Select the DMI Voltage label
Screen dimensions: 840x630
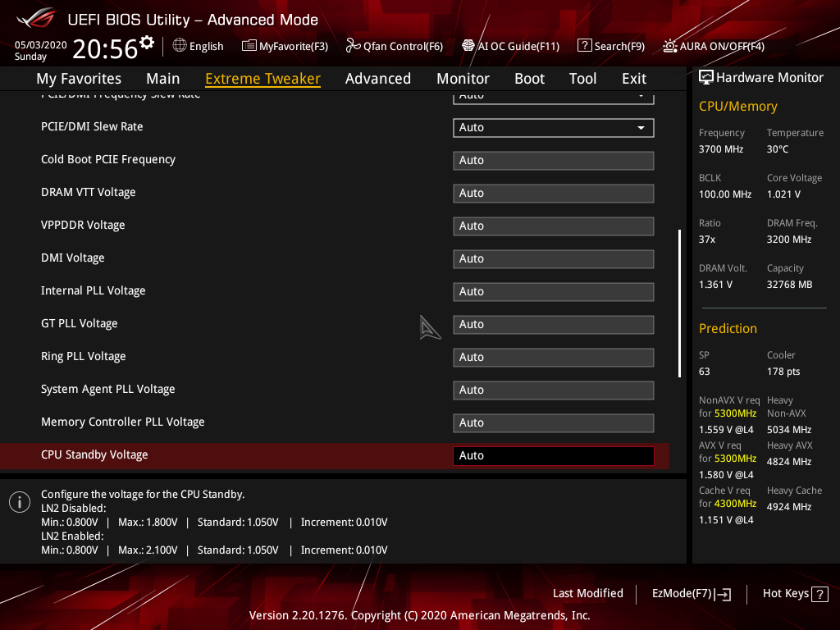(x=73, y=258)
